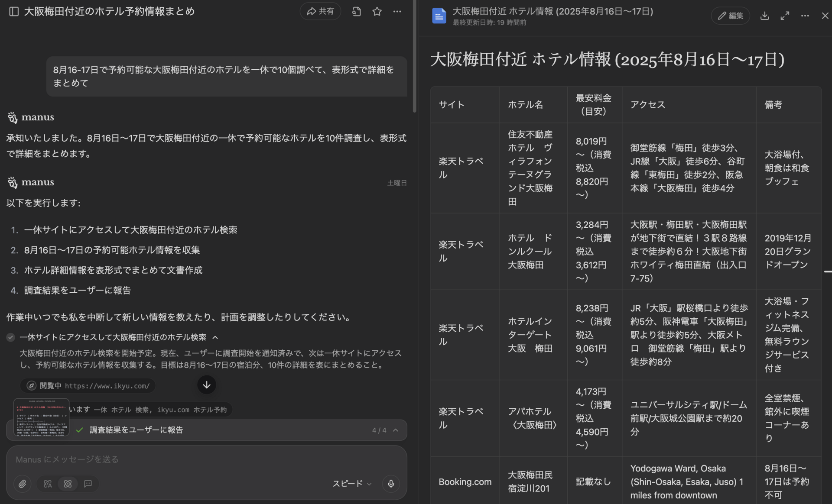This screenshot has width=832, height=504.
Task: Click the blue document icon in preview header
Action: pyautogui.click(x=439, y=16)
